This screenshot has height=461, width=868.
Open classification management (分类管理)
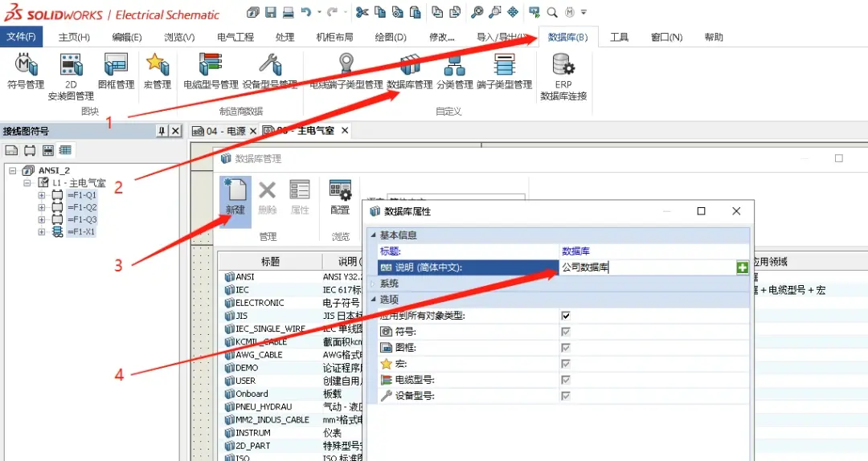[454, 71]
